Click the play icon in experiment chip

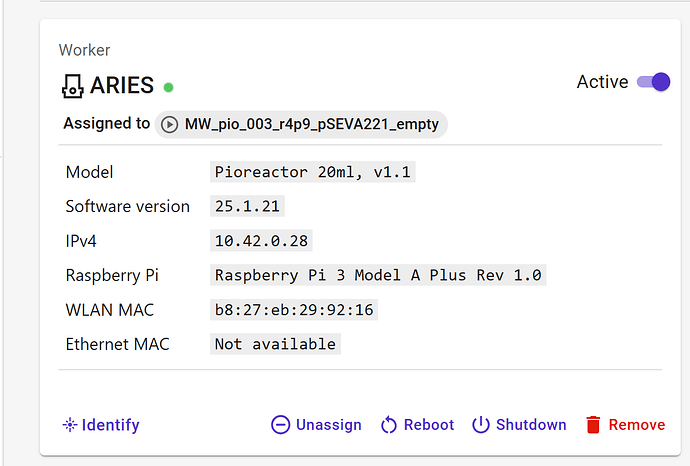click(x=169, y=125)
